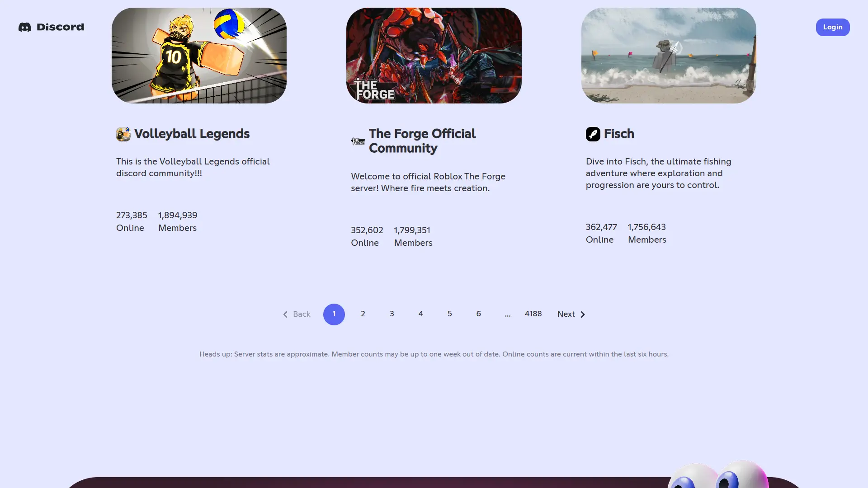868x488 pixels.
Task: Open Volleyball Legends title link
Action: tap(192, 134)
